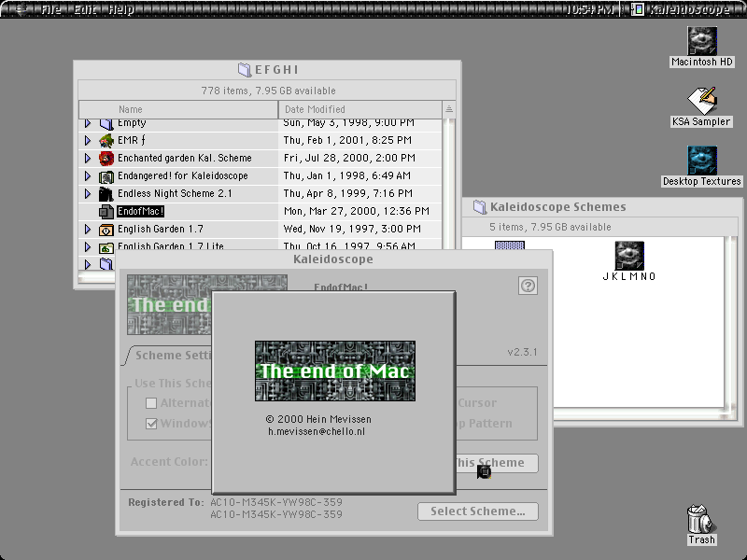Click the Endangered! for Kaleidoscope icon

(106, 176)
